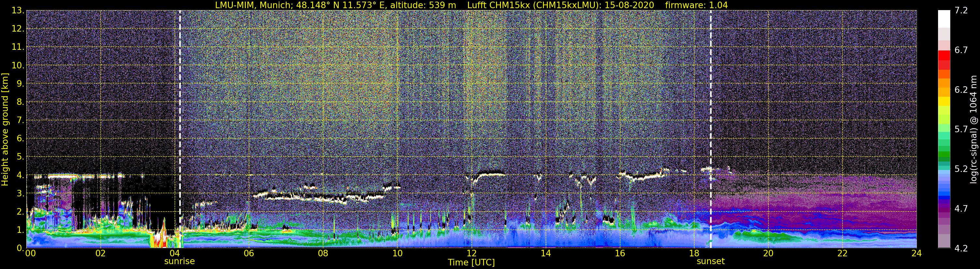Click the height tick '3.'

point(20,193)
